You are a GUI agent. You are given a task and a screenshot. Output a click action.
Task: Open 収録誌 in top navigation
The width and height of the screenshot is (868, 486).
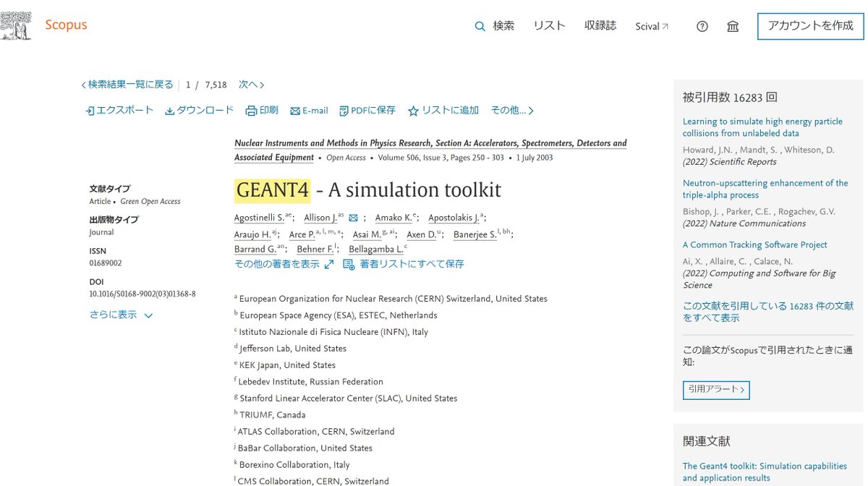click(600, 26)
